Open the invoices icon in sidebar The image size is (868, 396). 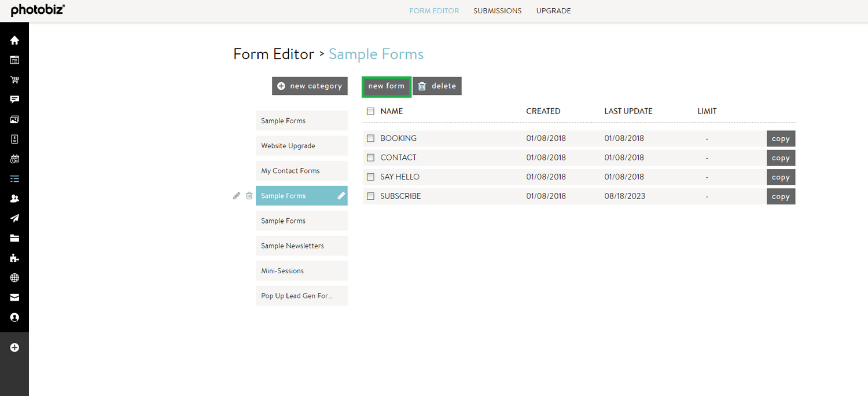[x=14, y=138]
